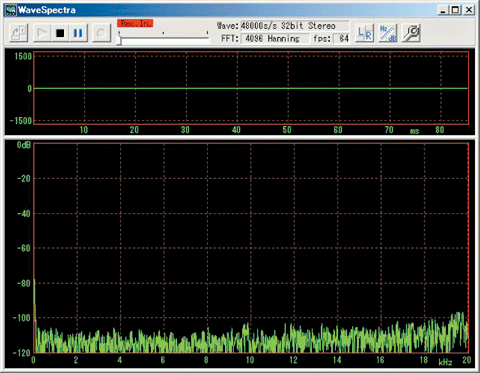Close the WaveSpectra window

tap(468, 10)
